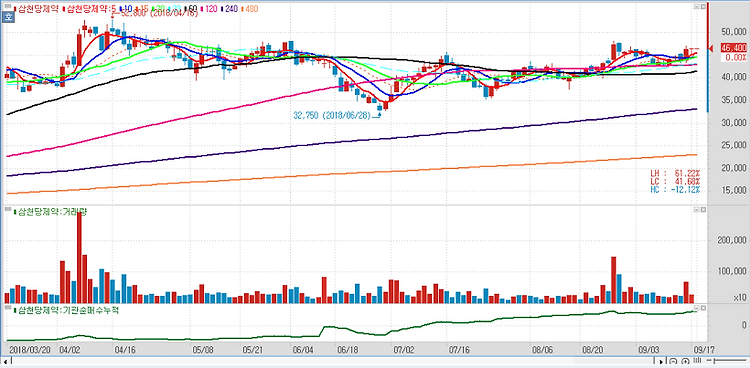Minimize the 기관순매수누적 pane
The width and height of the screenshot is (750, 368).
click(x=696, y=308)
